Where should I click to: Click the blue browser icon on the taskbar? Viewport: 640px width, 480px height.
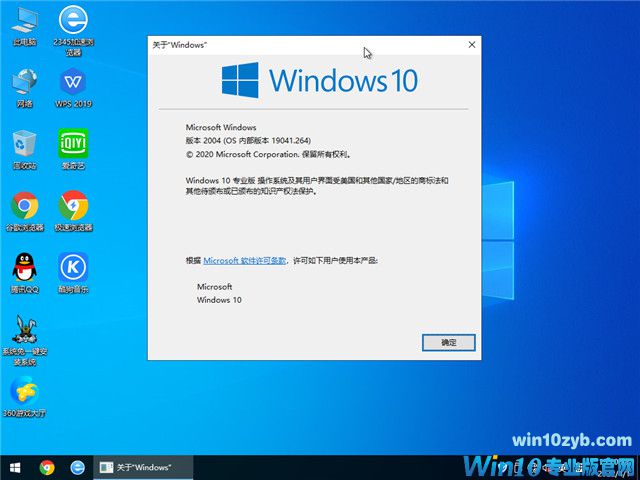pyautogui.click(x=77, y=467)
